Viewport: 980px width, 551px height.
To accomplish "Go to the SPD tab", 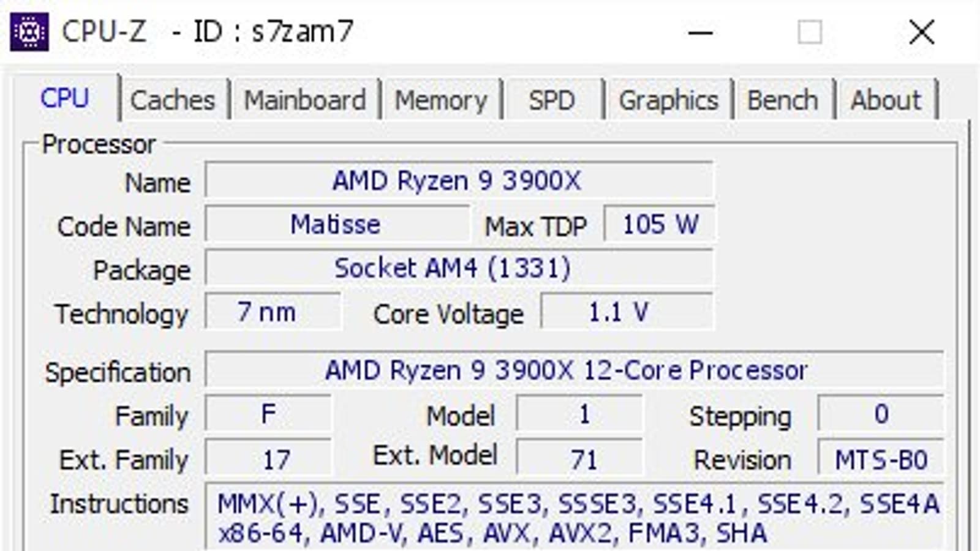I will click(552, 100).
